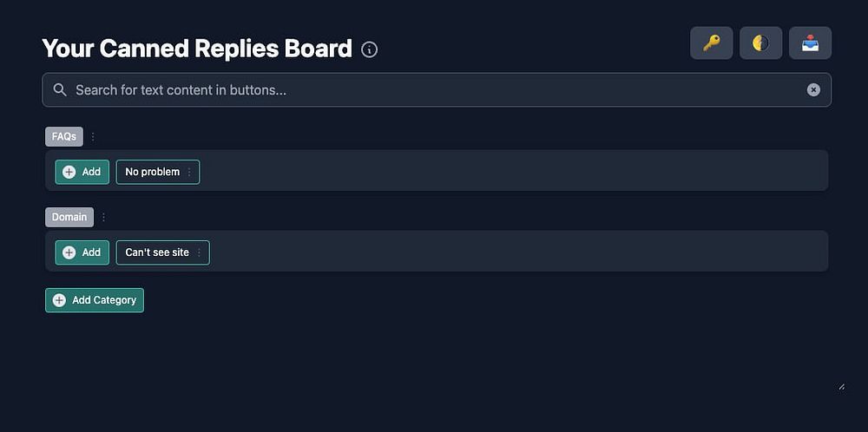This screenshot has width=868, height=432.
Task: Add a reply in the Domain category
Action: point(82,253)
